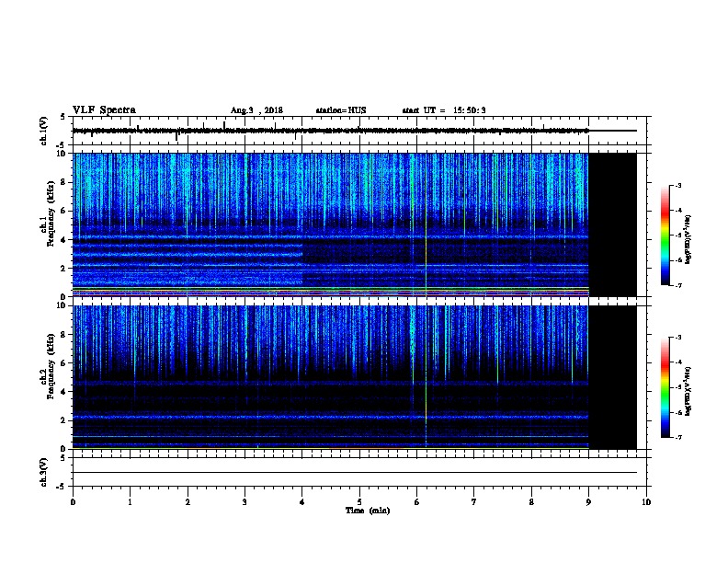
Task: Click the ch.2 spectrogram panel
Action: pyautogui.click(x=355, y=377)
